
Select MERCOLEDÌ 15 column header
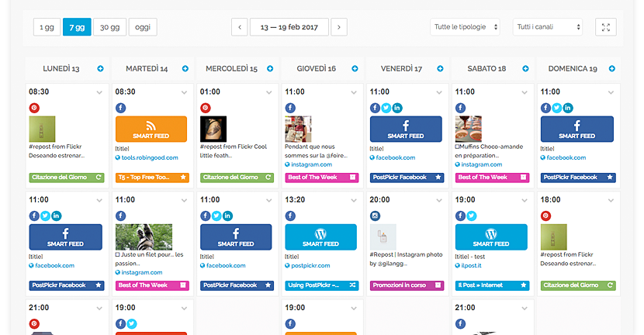(x=232, y=68)
